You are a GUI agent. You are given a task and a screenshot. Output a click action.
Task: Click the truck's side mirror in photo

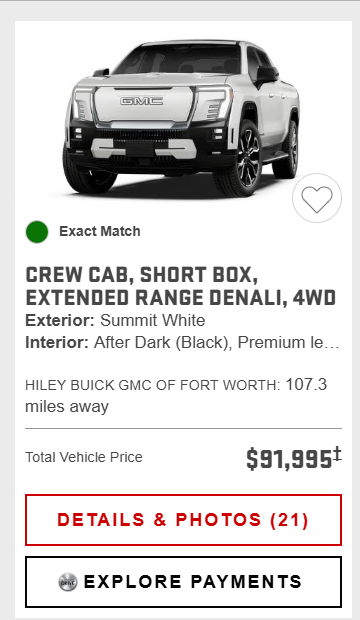pyautogui.click(x=266, y=75)
